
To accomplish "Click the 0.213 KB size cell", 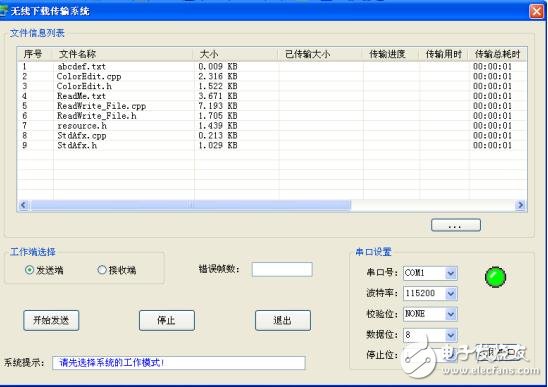I will 218,135.
